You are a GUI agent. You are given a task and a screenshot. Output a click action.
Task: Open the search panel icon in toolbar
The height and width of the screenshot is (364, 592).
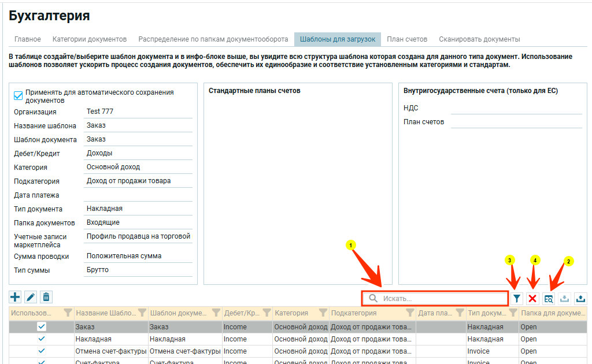[x=549, y=298]
